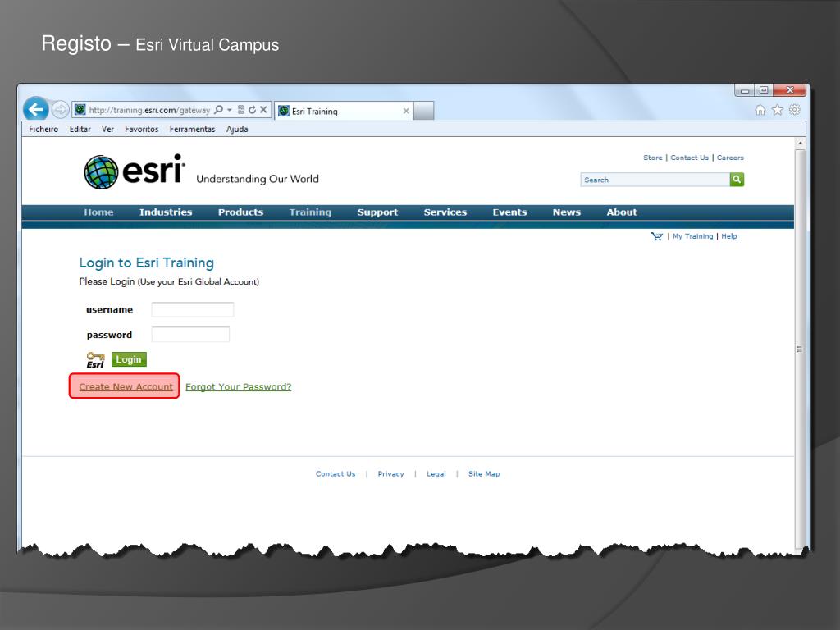Open Products in the navigation bar
The width and height of the screenshot is (840, 630).
click(x=240, y=212)
